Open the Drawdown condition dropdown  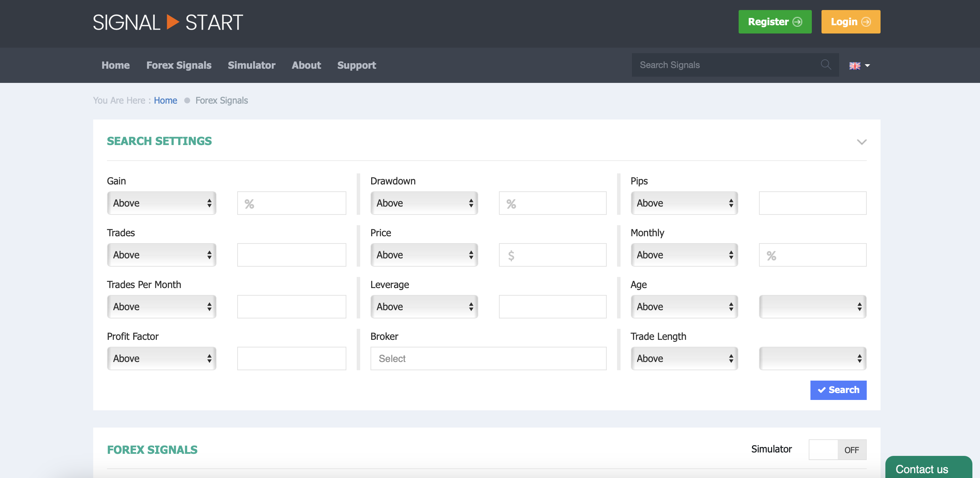424,203
